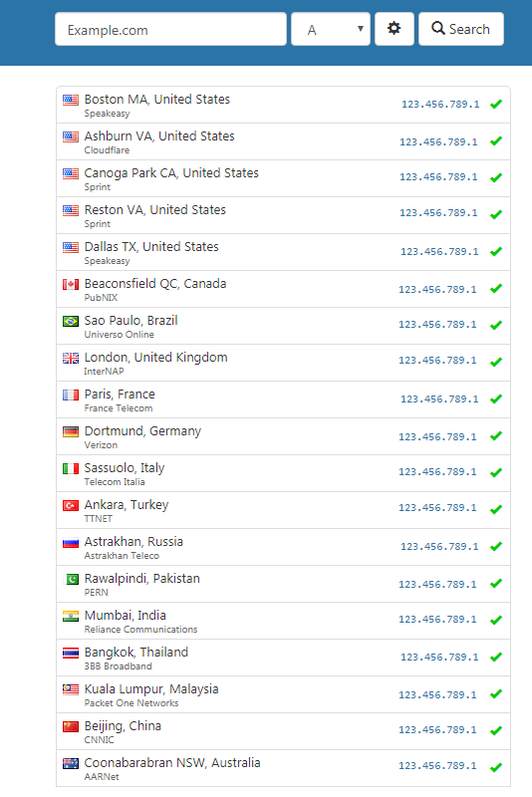The image size is (532, 797).
Task: Click the Search button
Action: tap(461, 29)
